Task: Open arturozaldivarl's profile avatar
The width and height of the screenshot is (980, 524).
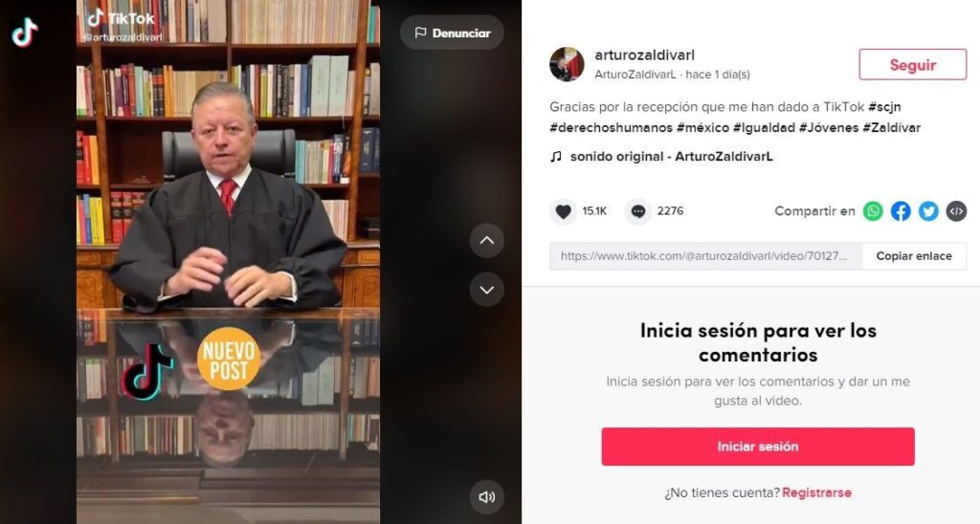Action: click(x=567, y=64)
